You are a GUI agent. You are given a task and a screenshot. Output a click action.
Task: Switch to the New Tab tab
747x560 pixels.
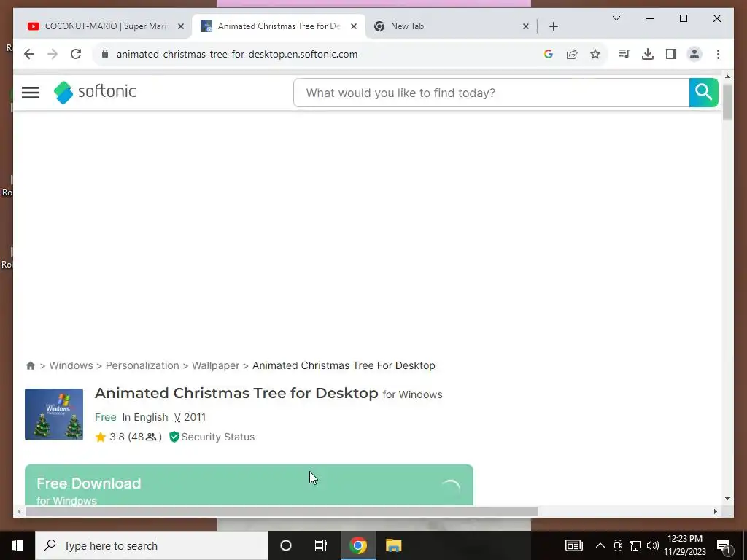pos(451,26)
